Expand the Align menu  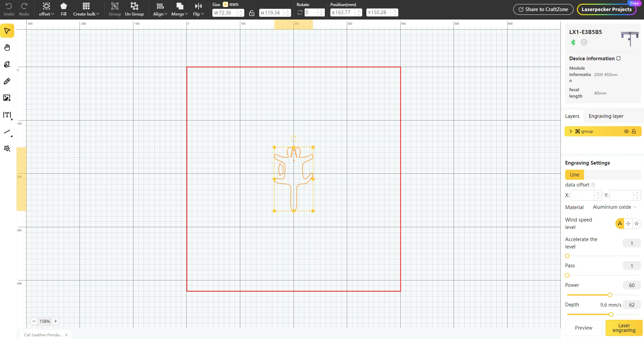coord(160,9)
